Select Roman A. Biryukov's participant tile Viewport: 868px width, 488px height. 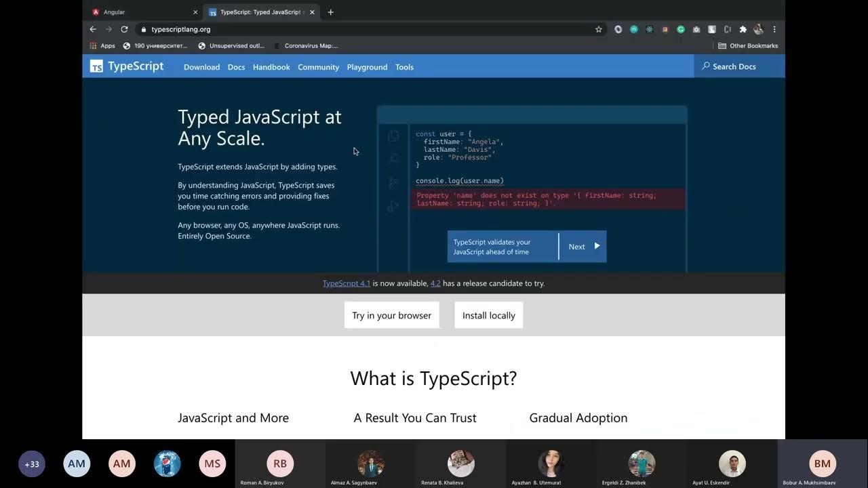tap(280, 464)
